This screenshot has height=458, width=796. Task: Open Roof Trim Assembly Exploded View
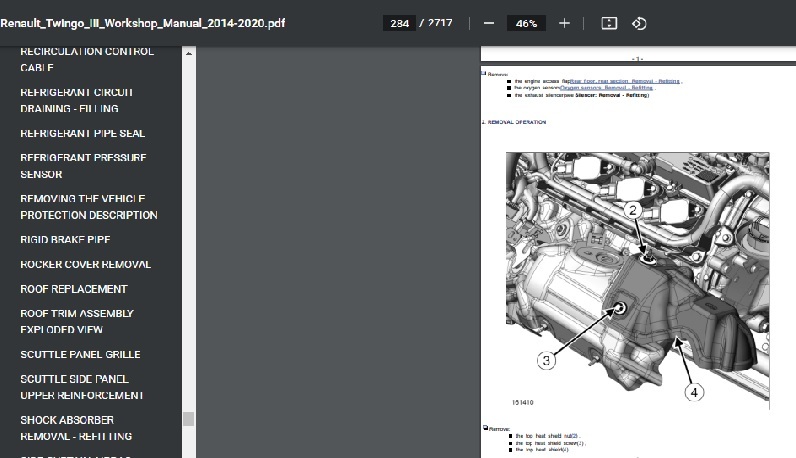tap(76, 321)
